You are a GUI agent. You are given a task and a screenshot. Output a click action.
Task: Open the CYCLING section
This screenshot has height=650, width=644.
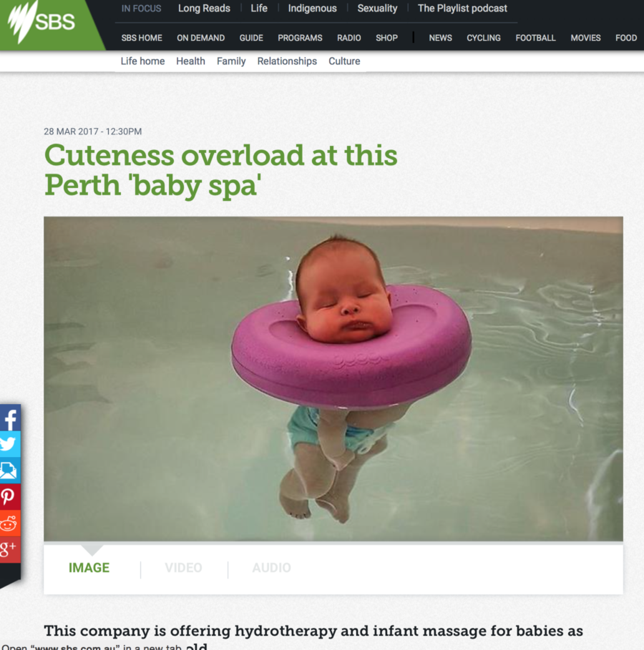click(x=484, y=38)
